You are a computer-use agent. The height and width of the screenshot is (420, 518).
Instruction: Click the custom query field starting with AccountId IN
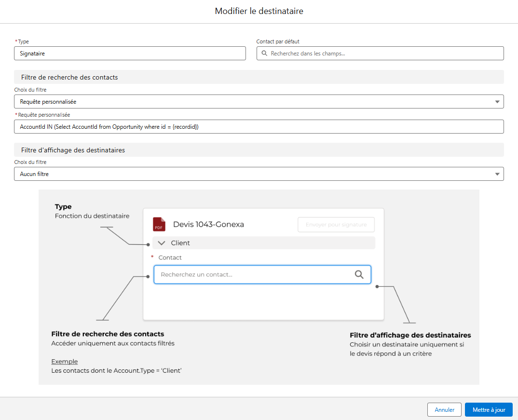[259, 127]
